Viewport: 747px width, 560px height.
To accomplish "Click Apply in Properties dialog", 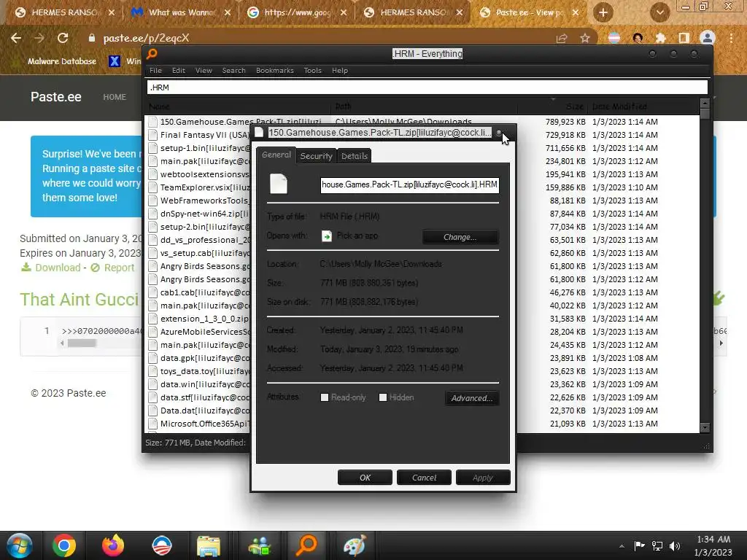I will tap(483, 478).
